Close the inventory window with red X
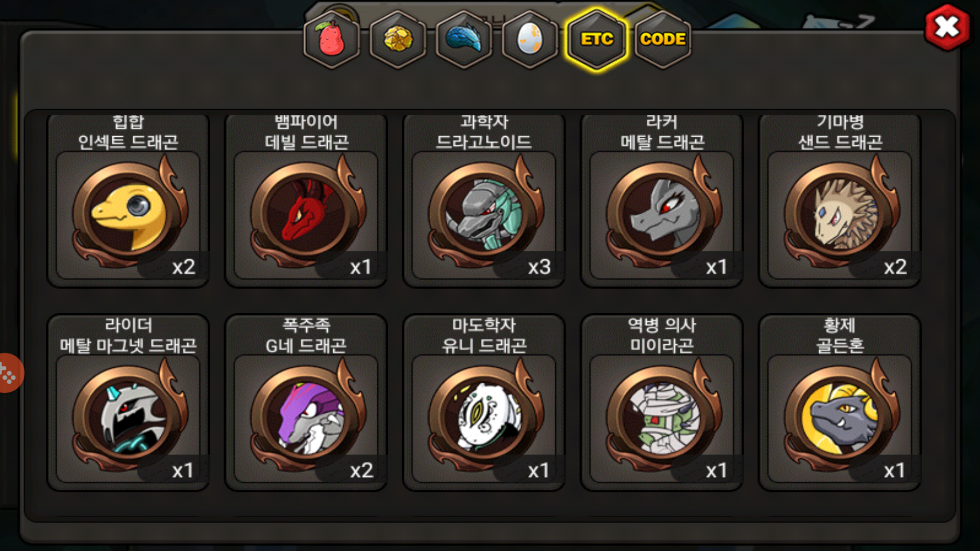 point(947,28)
